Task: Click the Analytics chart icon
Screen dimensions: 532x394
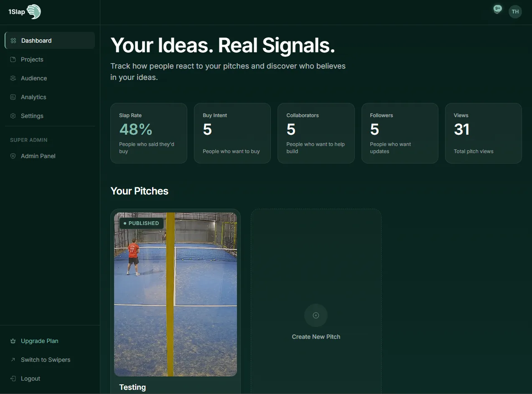Action: pyautogui.click(x=13, y=97)
